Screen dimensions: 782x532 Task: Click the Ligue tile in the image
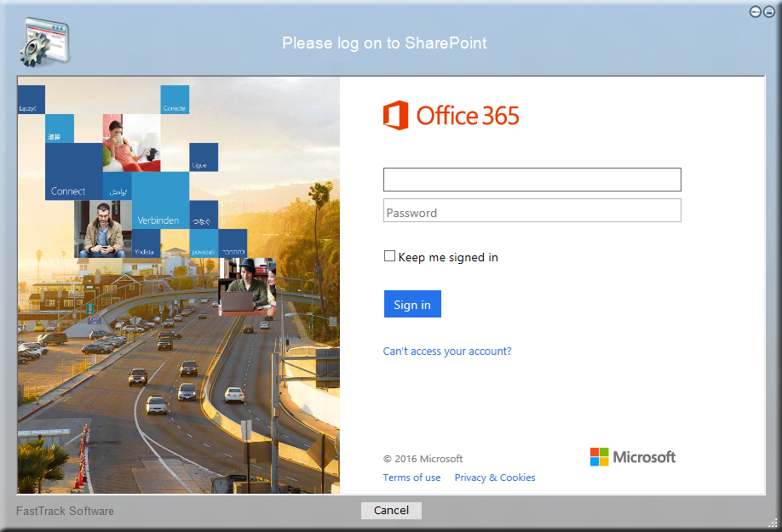pos(204,157)
